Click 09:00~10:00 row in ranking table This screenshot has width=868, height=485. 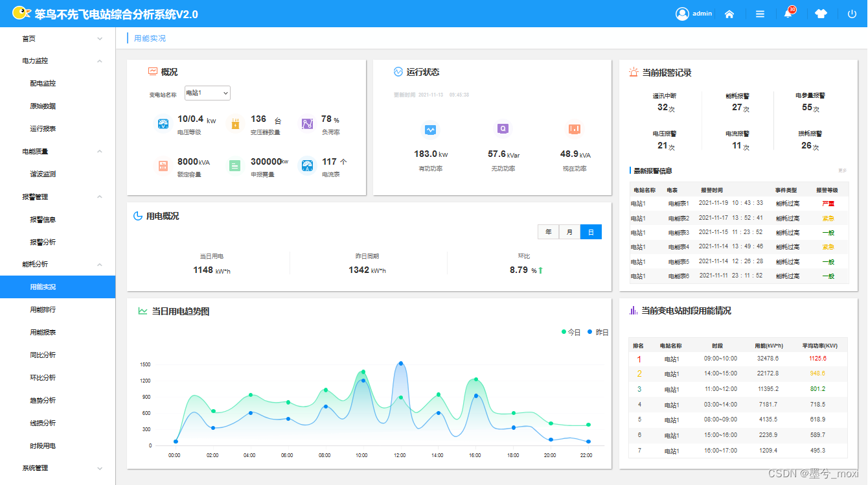[738, 359]
